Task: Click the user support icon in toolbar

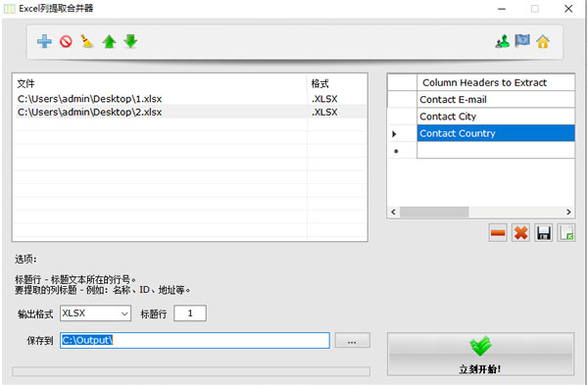Action: tap(502, 41)
